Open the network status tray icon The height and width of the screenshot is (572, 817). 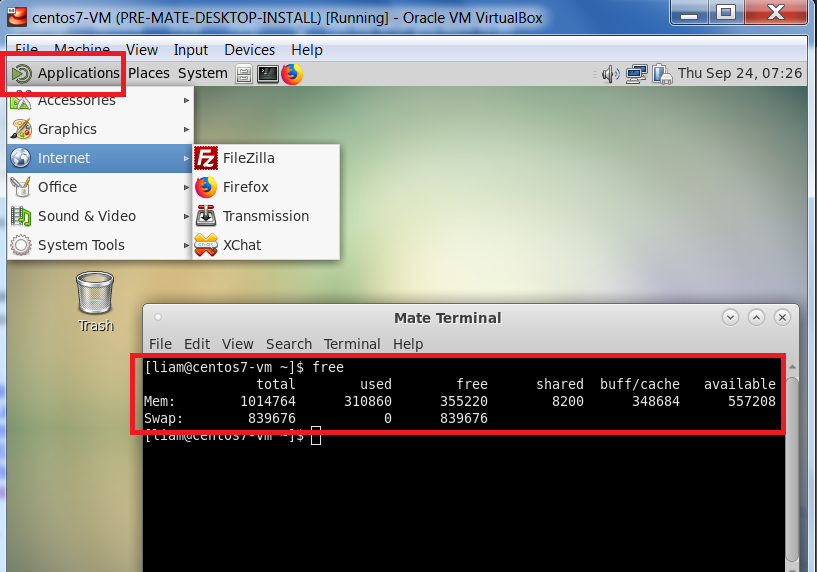tap(637, 73)
